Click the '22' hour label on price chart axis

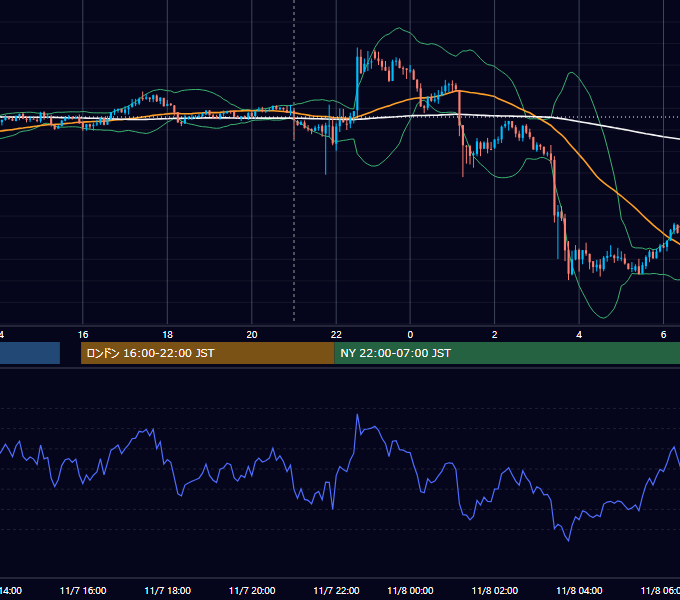click(336, 335)
